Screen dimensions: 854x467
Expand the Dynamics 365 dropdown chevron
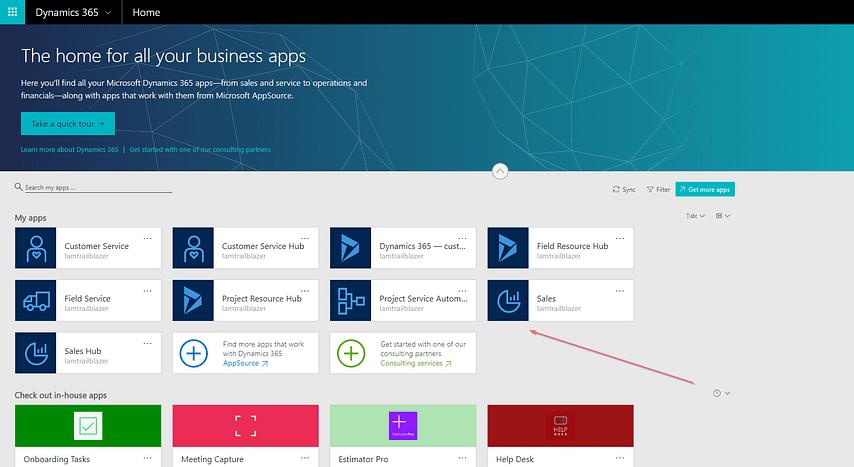click(x=108, y=13)
